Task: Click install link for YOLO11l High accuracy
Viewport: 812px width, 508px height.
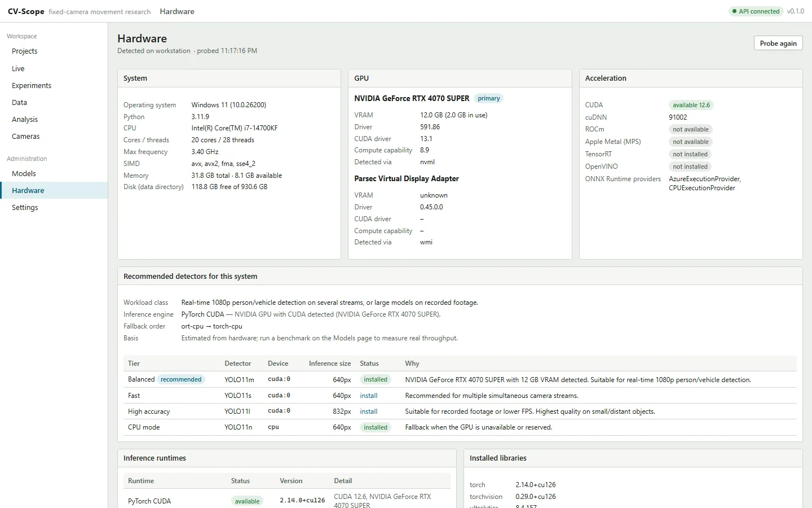Action: (369, 411)
